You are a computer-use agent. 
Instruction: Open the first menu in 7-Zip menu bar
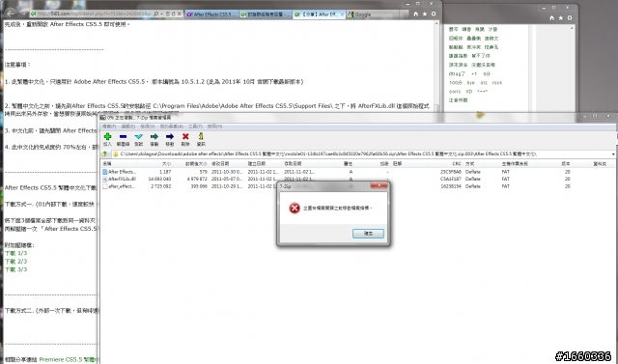point(109,126)
